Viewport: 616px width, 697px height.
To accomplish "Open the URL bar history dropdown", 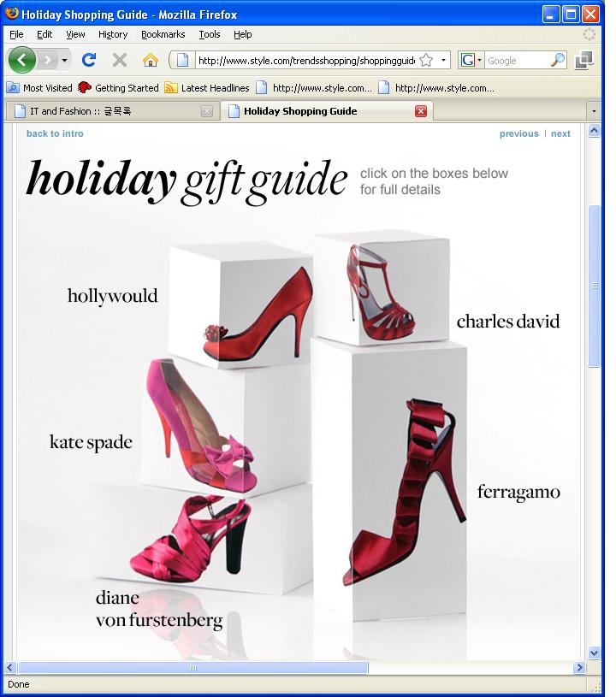I will (x=443, y=60).
